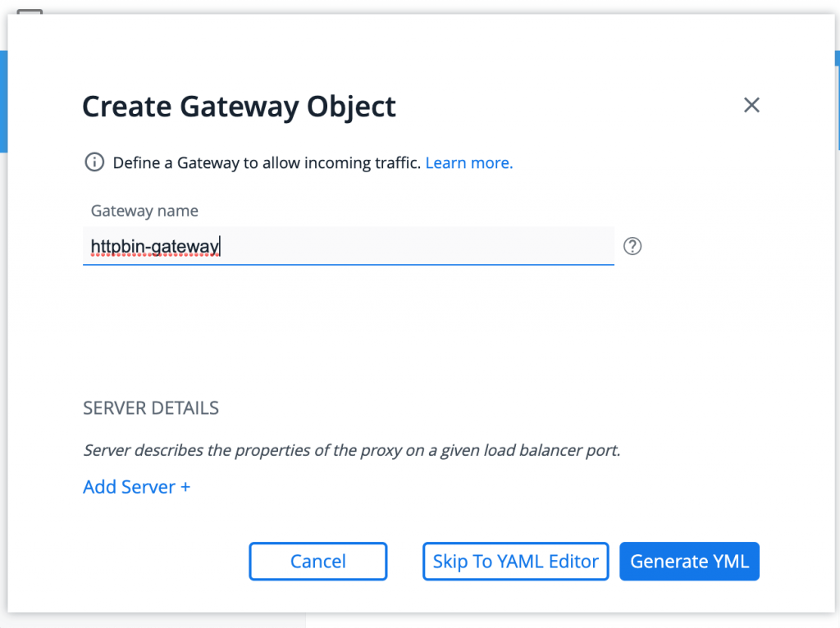The width and height of the screenshot is (840, 628).
Task: Click the Create Gateway Object title
Action: pos(239,107)
